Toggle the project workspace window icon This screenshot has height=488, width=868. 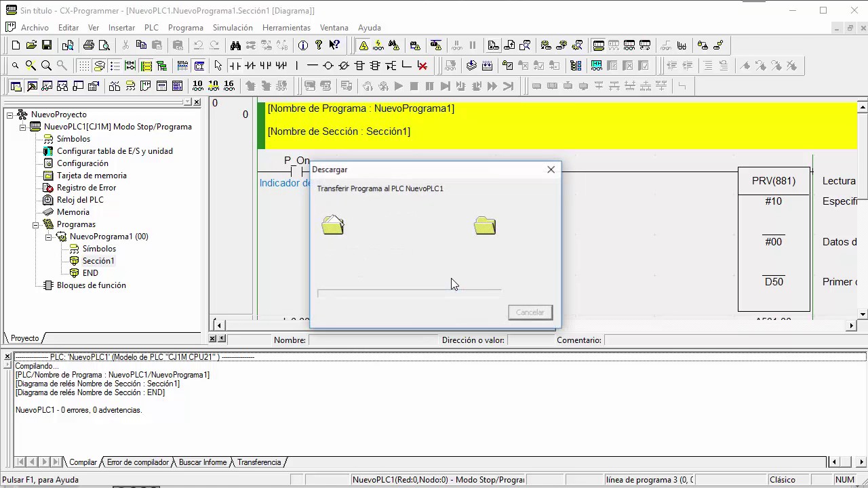16,86
